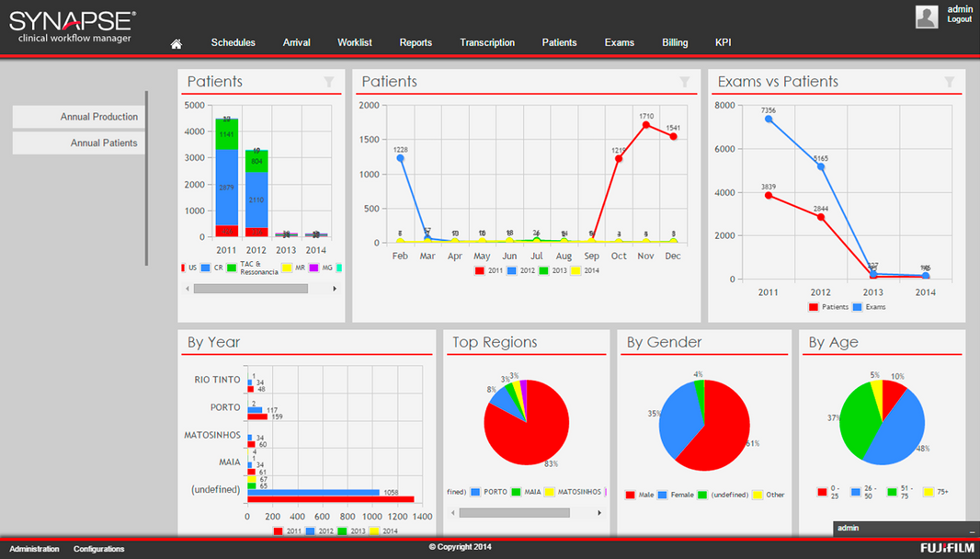Screen dimensions: 980x559
Task: Click the Patients bar chart legend scrollbar
Action: pos(250,289)
